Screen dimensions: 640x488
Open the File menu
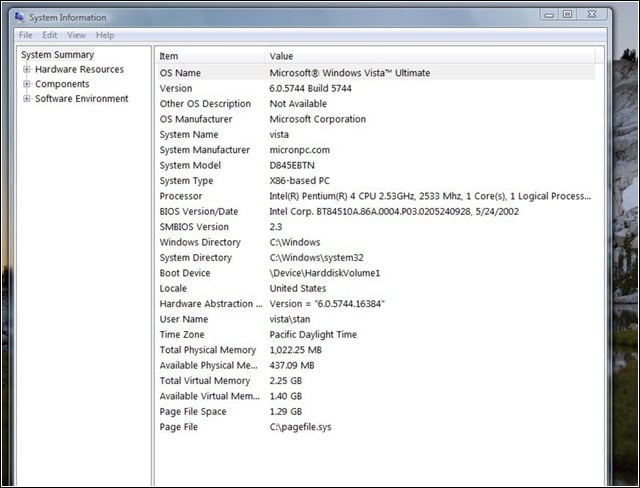[25, 35]
